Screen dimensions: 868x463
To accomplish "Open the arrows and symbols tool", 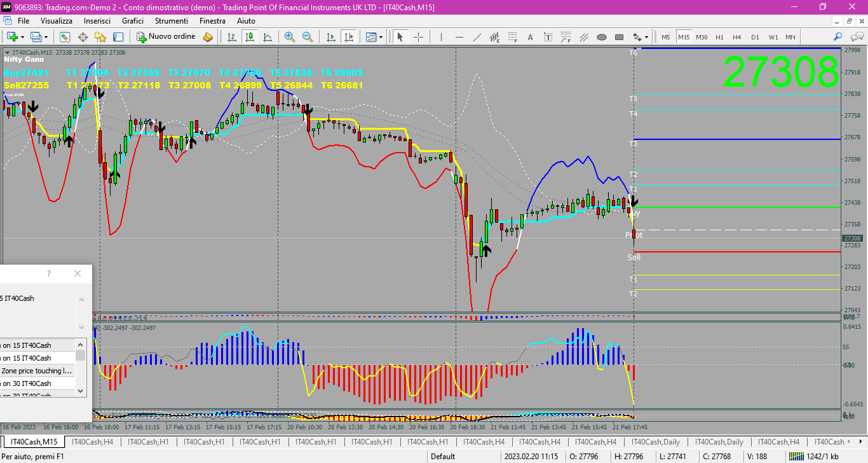I will pyautogui.click(x=637, y=37).
